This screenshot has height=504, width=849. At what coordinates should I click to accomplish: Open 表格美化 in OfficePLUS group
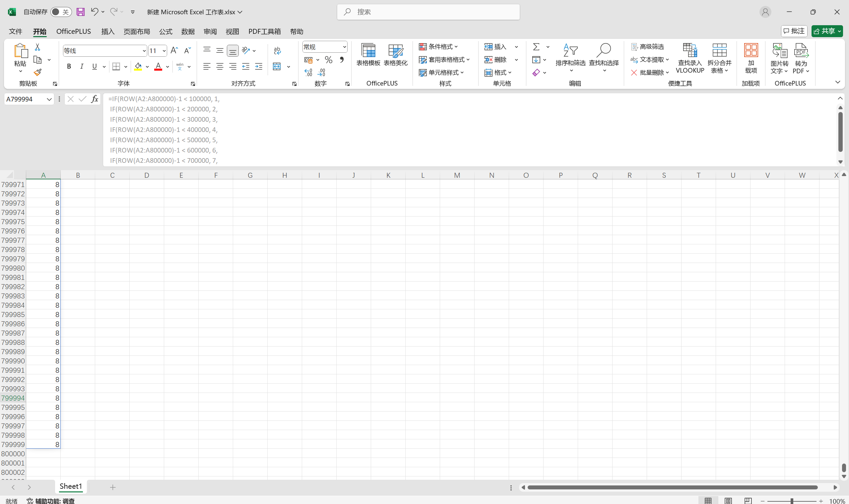(x=395, y=55)
